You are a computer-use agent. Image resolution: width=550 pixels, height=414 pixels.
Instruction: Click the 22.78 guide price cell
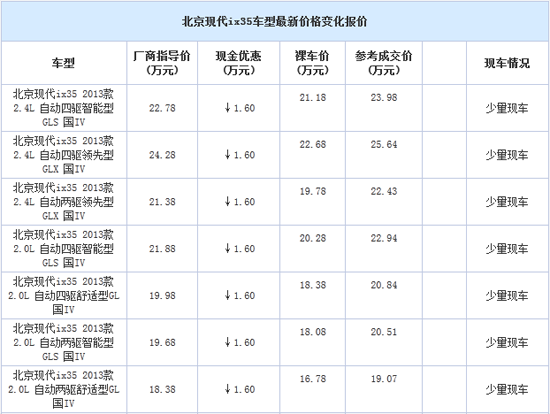[162, 108]
